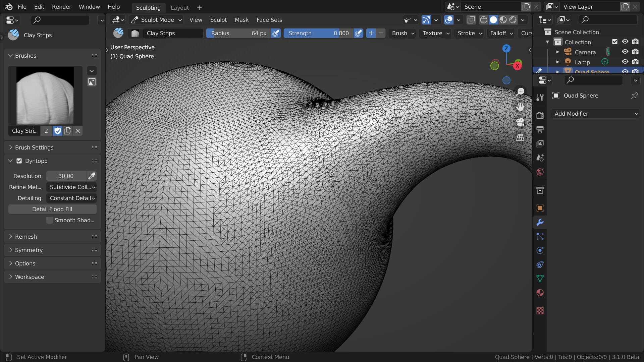644x362 pixels.
Task: Open the Sculpt Mode dropdown
Action: [156, 20]
